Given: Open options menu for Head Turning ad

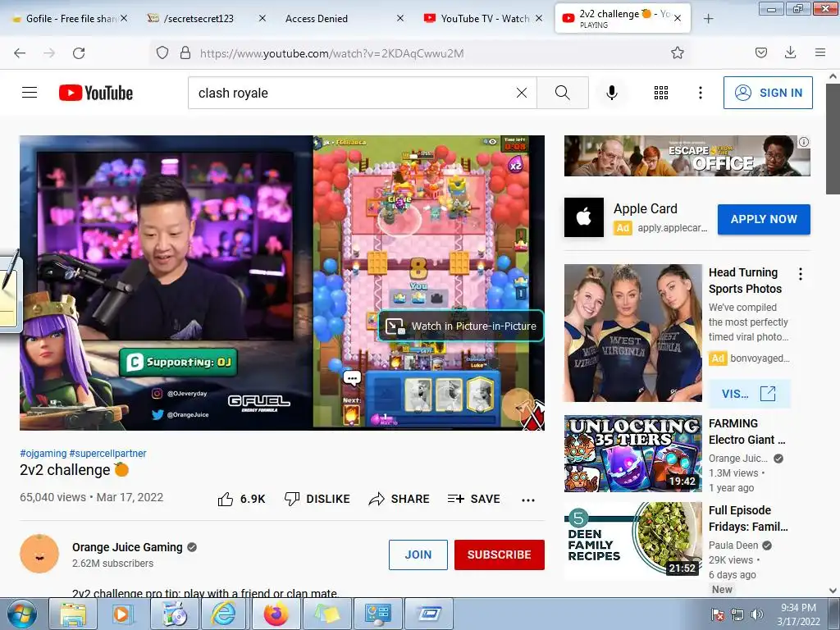Looking at the screenshot, I should 801,274.
